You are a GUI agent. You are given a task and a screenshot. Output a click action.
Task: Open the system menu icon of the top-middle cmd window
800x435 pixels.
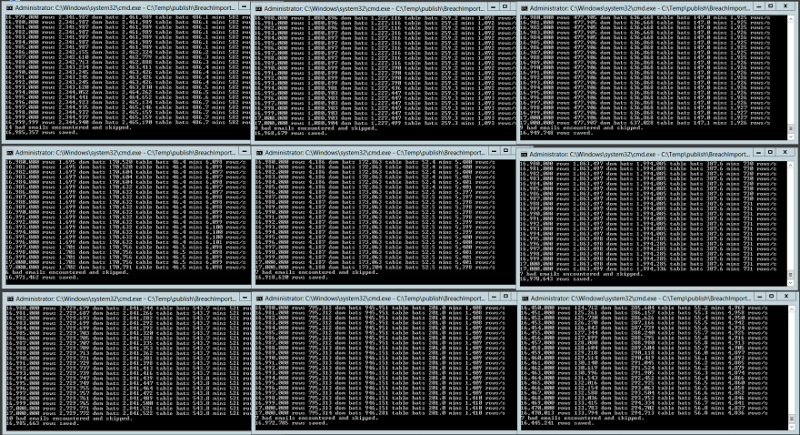tap(259, 8)
